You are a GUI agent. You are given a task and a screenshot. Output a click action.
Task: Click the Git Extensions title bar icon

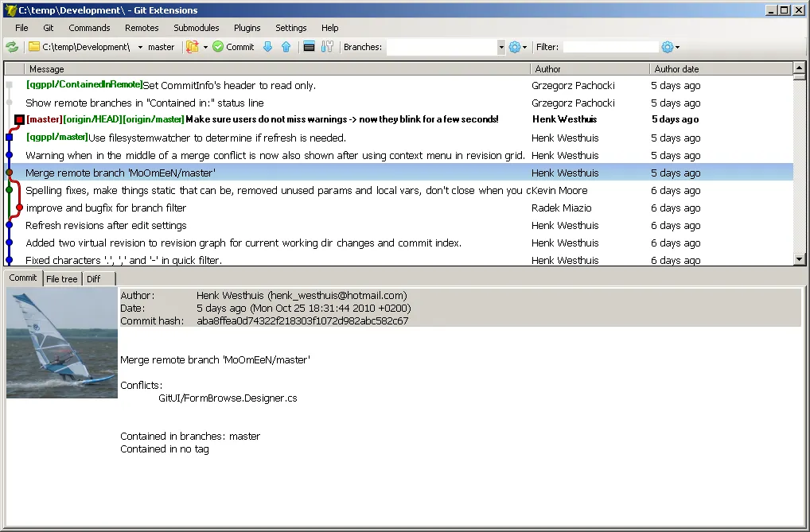[10, 10]
